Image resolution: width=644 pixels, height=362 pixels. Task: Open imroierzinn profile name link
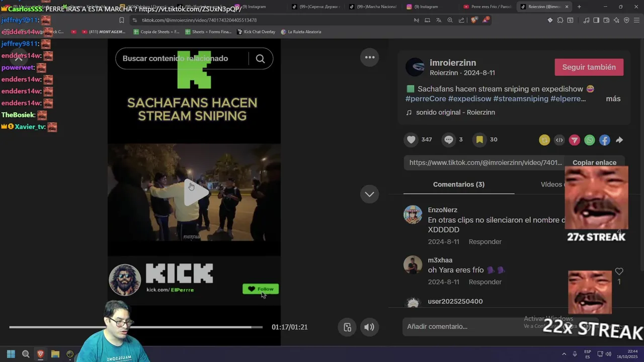(453, 63)
